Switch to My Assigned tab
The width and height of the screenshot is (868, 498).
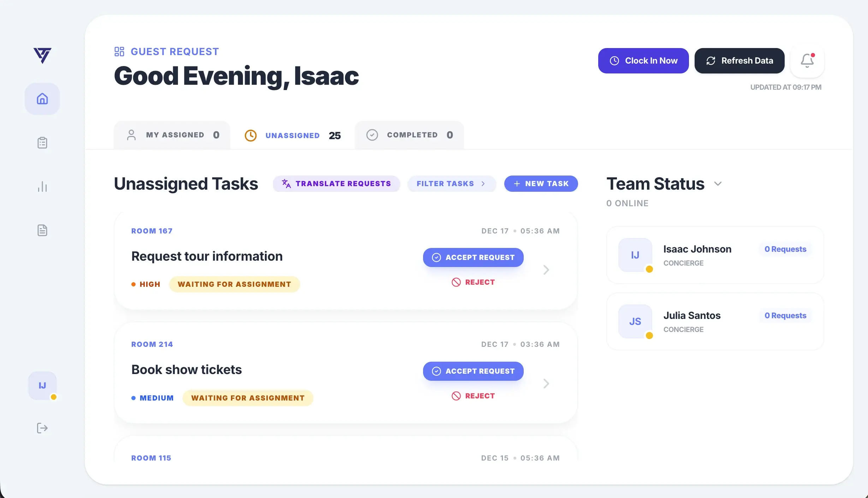coord(172,135)
